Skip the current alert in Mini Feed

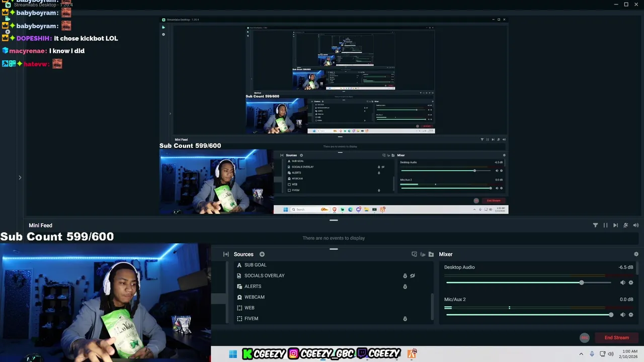[x=615, y=225]
